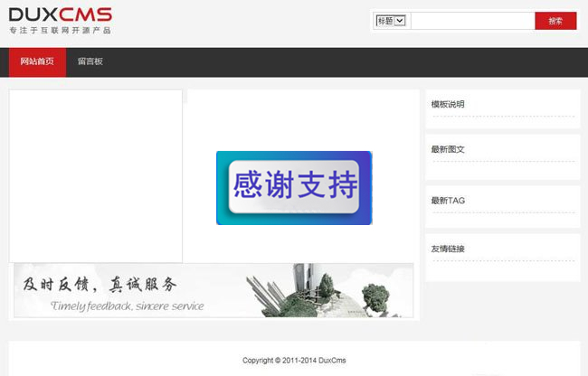Open the 留言板 nav item
Viewport: 588px width, 376px height.
[90, 61]
